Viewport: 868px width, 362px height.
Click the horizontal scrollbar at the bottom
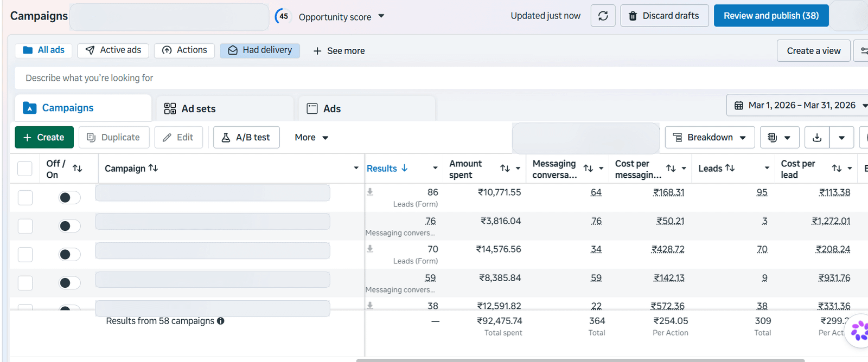(580, 360)
